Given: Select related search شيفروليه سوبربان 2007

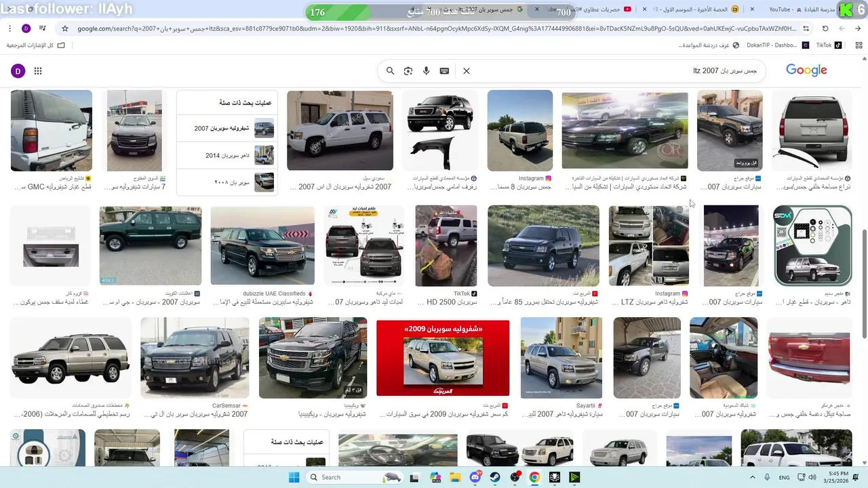Looking at the screenshot, I should 227,128.
